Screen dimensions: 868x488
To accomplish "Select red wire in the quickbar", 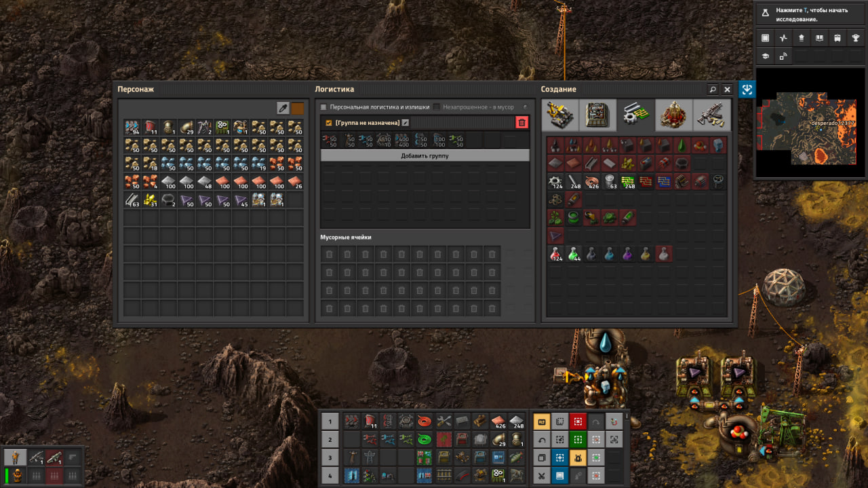I will 425,421.
